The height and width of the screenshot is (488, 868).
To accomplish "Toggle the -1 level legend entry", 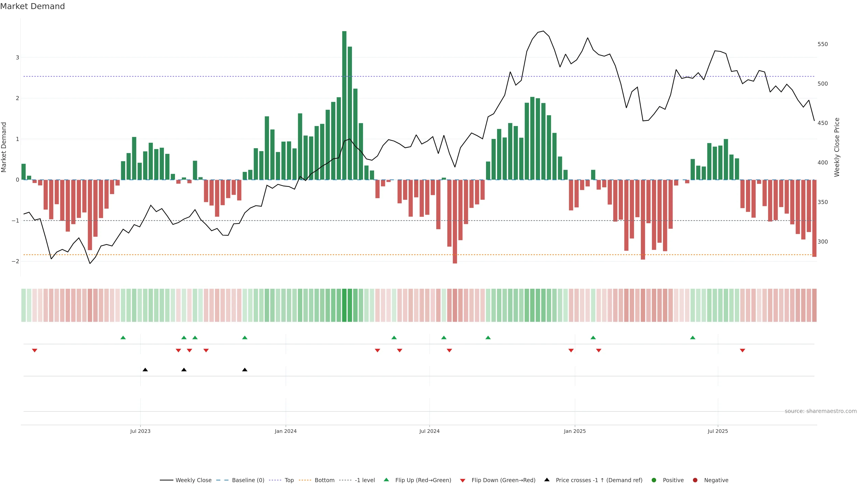I will pos(365,480).
